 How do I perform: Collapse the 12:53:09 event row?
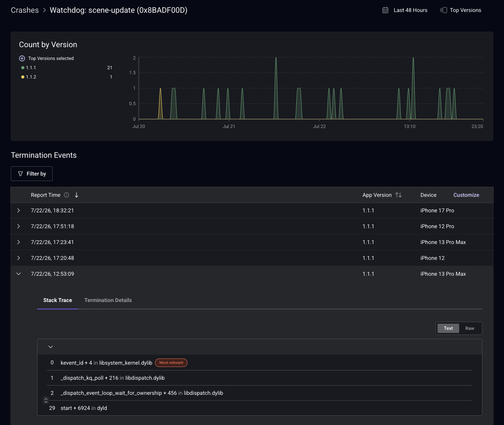point(19,274)
